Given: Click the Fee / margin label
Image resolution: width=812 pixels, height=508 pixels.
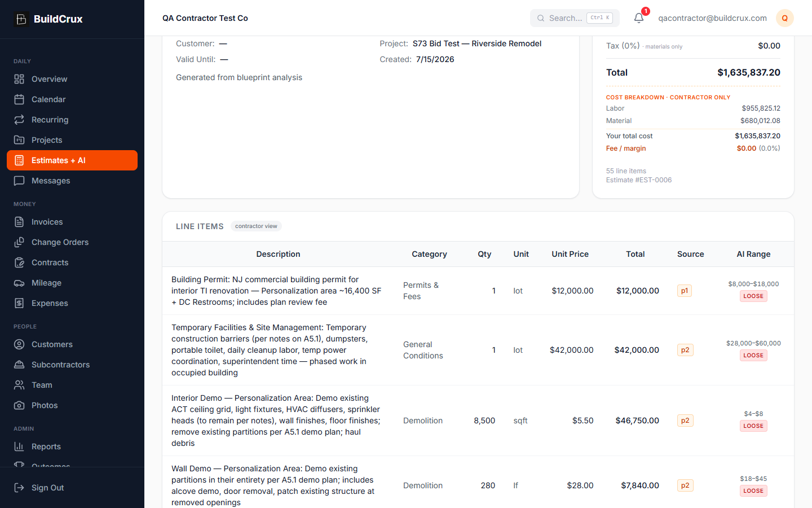Looking at the screenshot, I should pyautogui.click(x=626, y=148).
